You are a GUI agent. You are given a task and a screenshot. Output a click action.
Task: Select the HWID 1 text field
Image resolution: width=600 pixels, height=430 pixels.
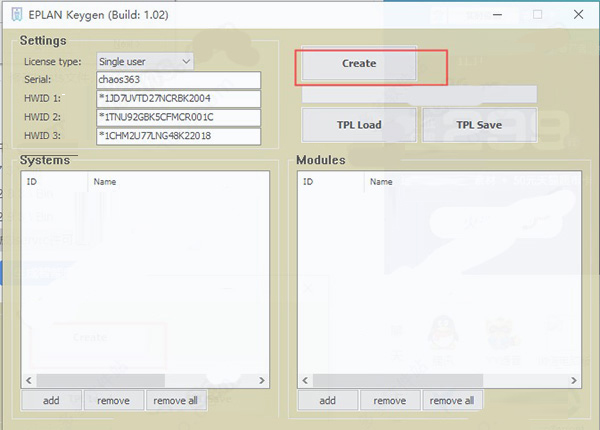click(x=179, y=99)
